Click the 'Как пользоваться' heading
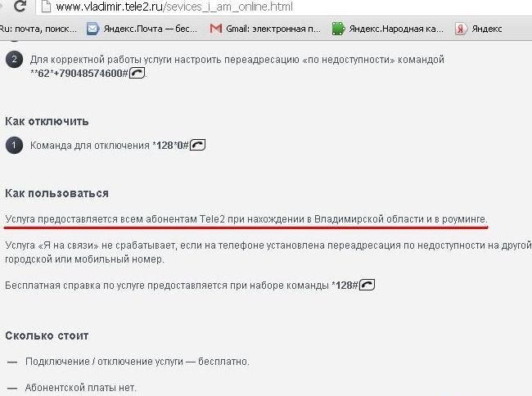Viewport: 532px width, 396px height. pyautogui.click(x=56, y=193)
